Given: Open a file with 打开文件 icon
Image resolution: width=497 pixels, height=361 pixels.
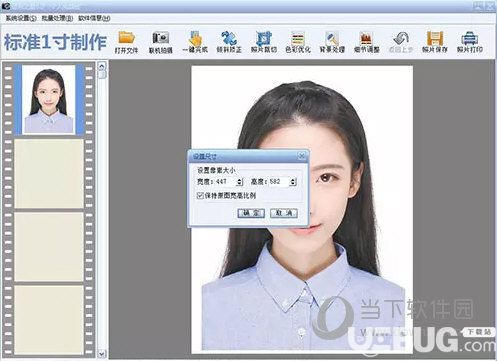Looking at the screenshot, I should point(126,42).
